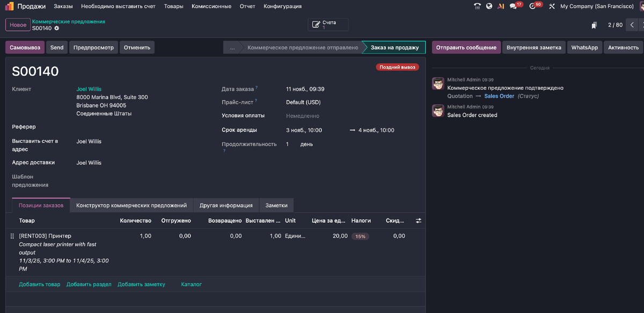The height and width of the screenshot is (313, 644).
Task: Click the bookmark icon near pager
Action: (594, 25)
